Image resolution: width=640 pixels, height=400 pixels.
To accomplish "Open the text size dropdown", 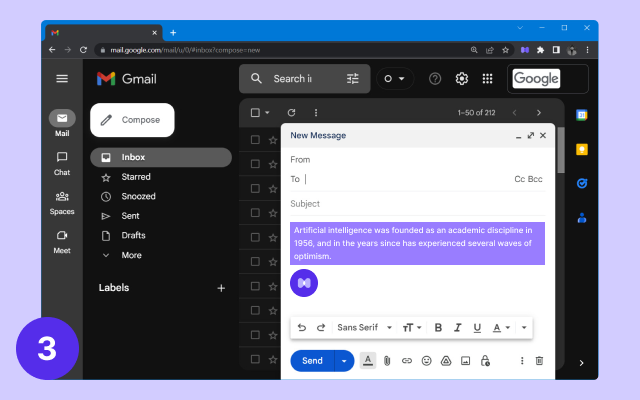I will point(412,327).
